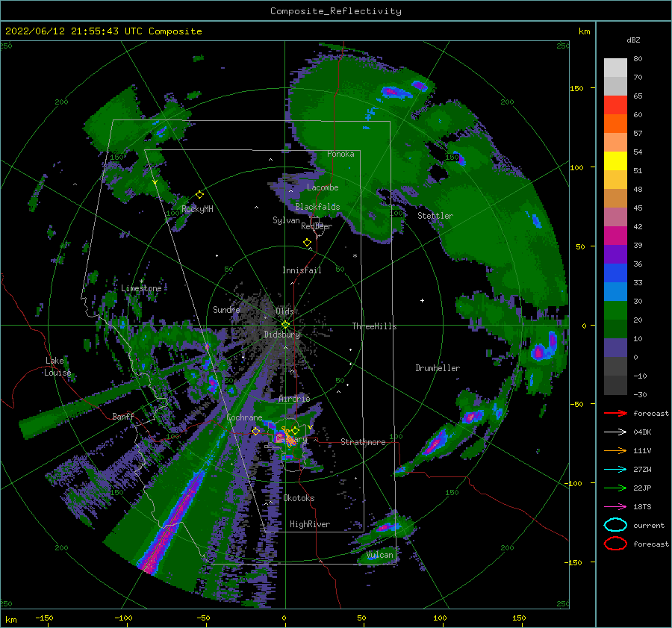672x628 pixels.
Task: Pick the slate-purple 0-10 dBZ swatch
Action: click(615, 347)
